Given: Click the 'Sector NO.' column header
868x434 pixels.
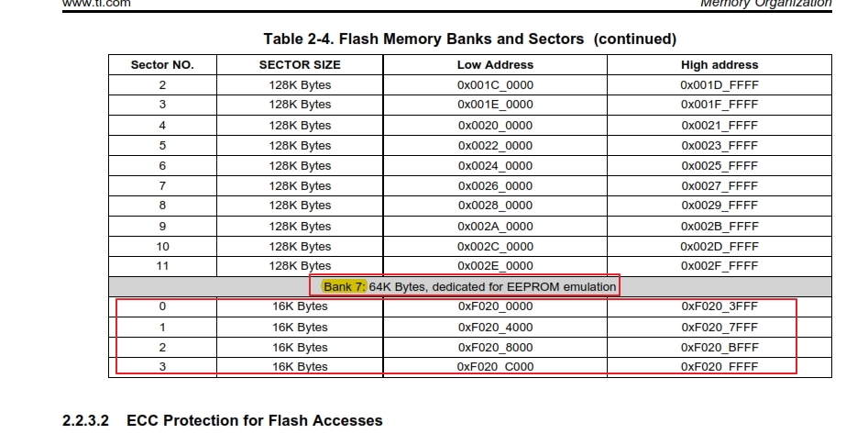Looking at the screenshot, I should pos(162,65).
